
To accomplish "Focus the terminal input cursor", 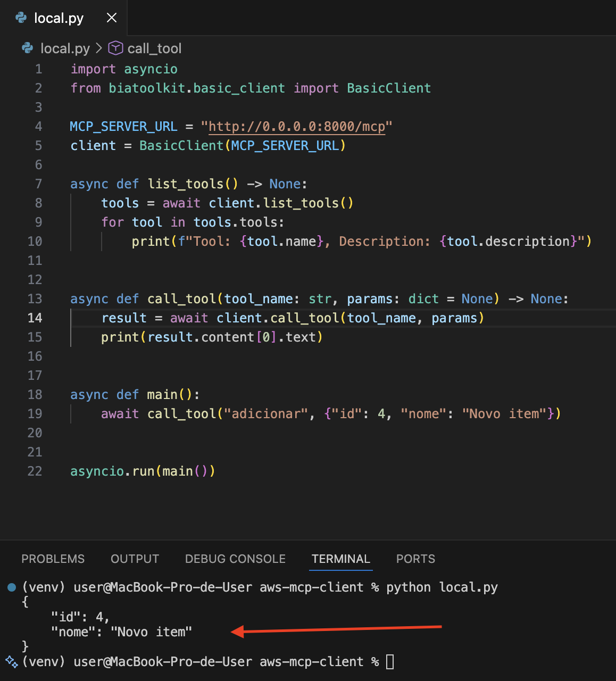I will coord(390,662).
